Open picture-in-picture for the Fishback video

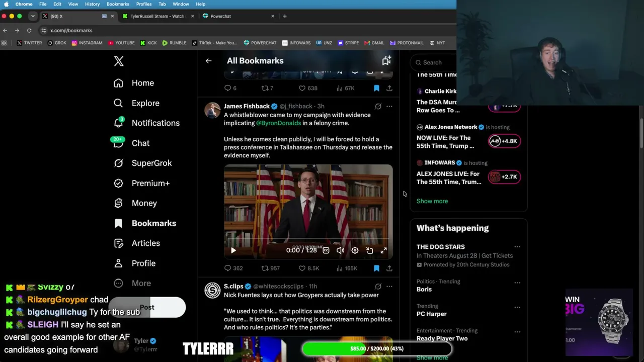[x=369, y=250]
